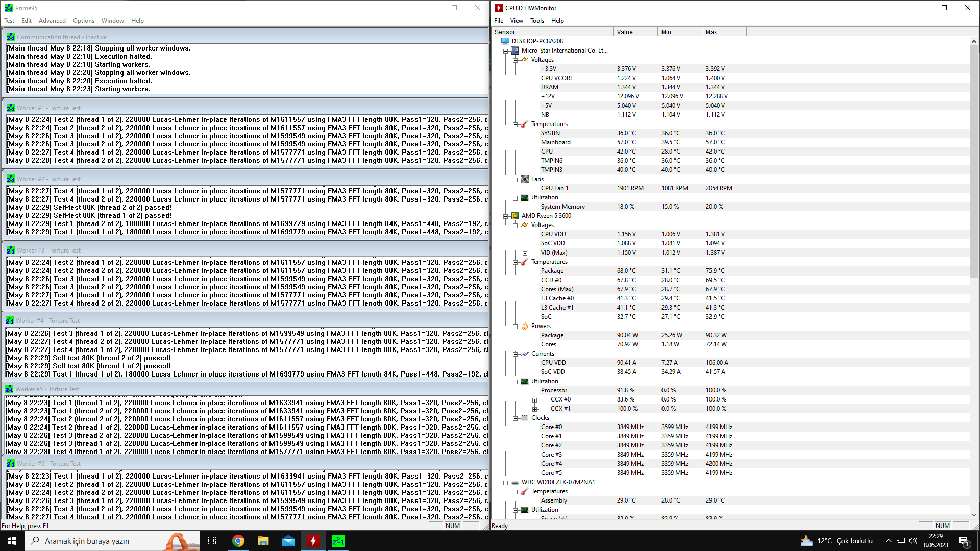Click the red thermometer icon under AMD Ryzen Temperatures
Image resolution: width=980 pixels, height=551 pixels.
tap(524, 262)
